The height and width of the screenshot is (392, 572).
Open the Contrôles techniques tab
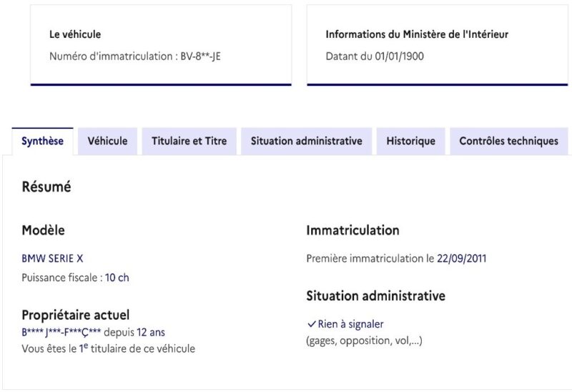[x=508, y=141]
